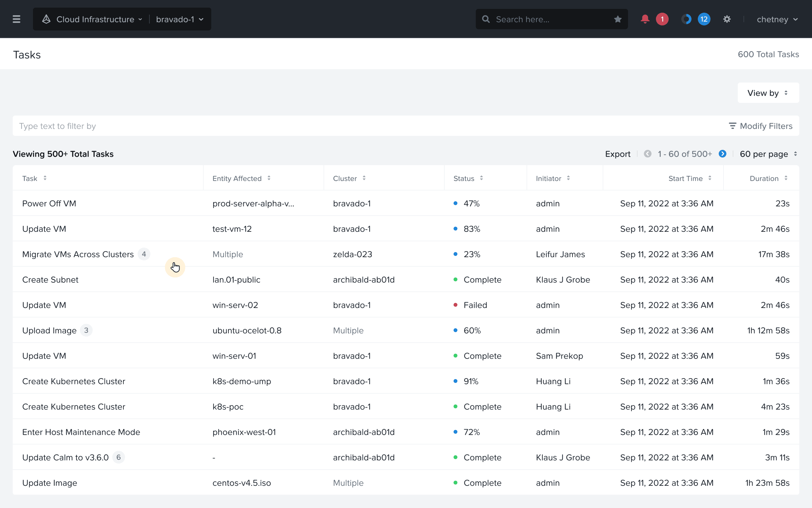Click entity prod-server-alpha-v...
812x508 pixels.
click(253, 203)
